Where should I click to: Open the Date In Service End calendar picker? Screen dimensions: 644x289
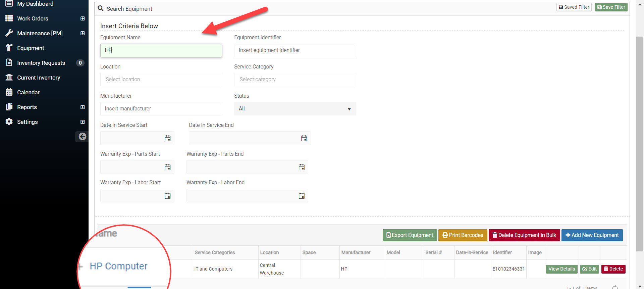coord(304,138)
